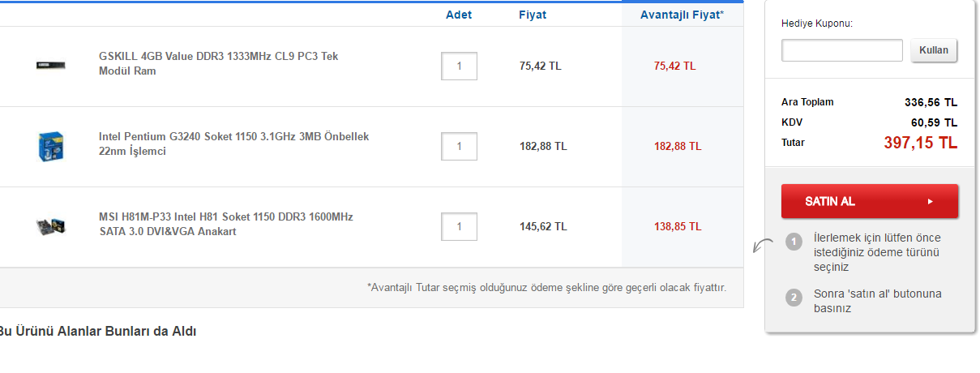Focus the Hediye Kuponu text field

pyautogui.click(x=841, y=50)
